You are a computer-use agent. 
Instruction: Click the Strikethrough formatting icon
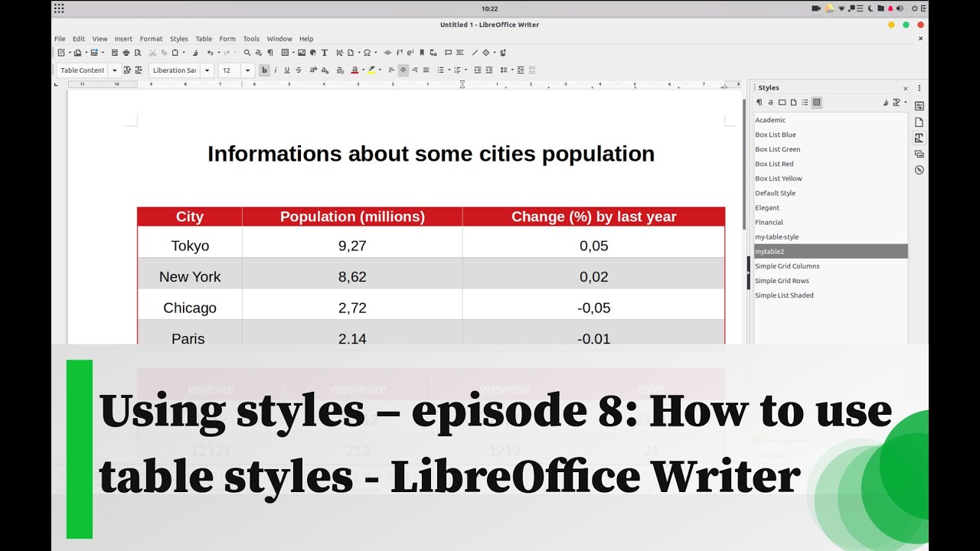point(299,70)
